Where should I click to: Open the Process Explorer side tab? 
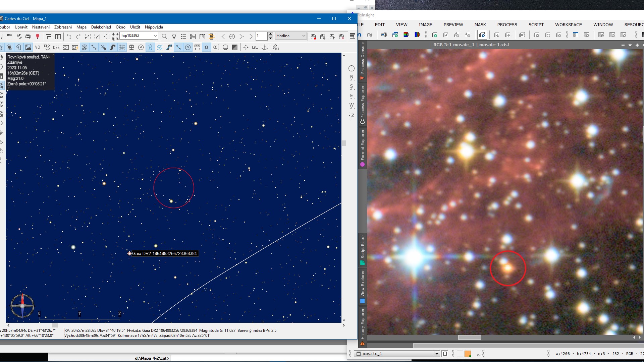click(363, 105)
